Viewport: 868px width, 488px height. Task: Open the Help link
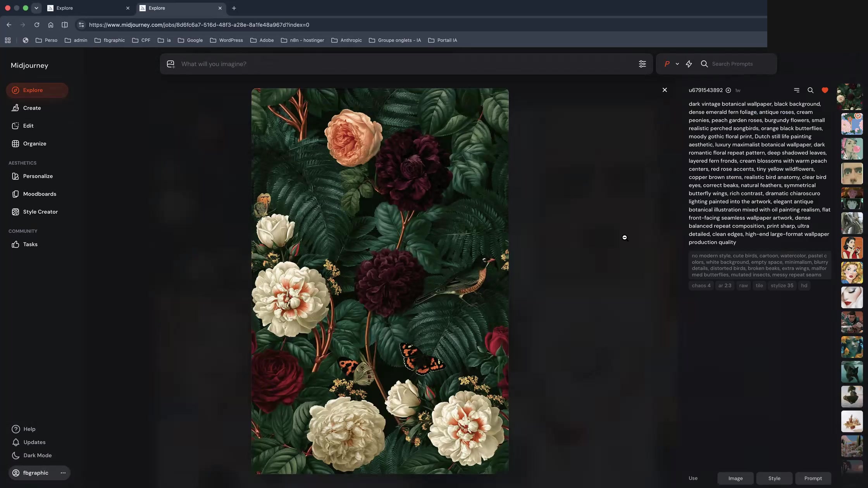point(29,429)
